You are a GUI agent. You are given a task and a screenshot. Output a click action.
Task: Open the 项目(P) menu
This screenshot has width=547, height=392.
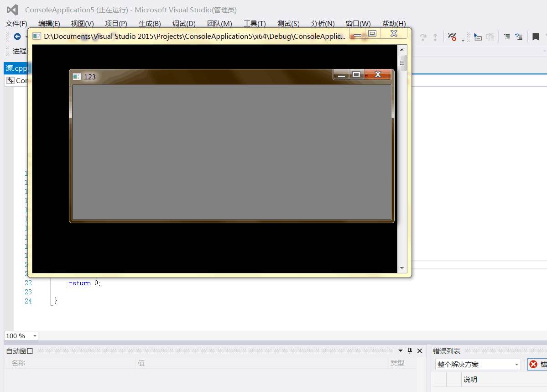116,23
